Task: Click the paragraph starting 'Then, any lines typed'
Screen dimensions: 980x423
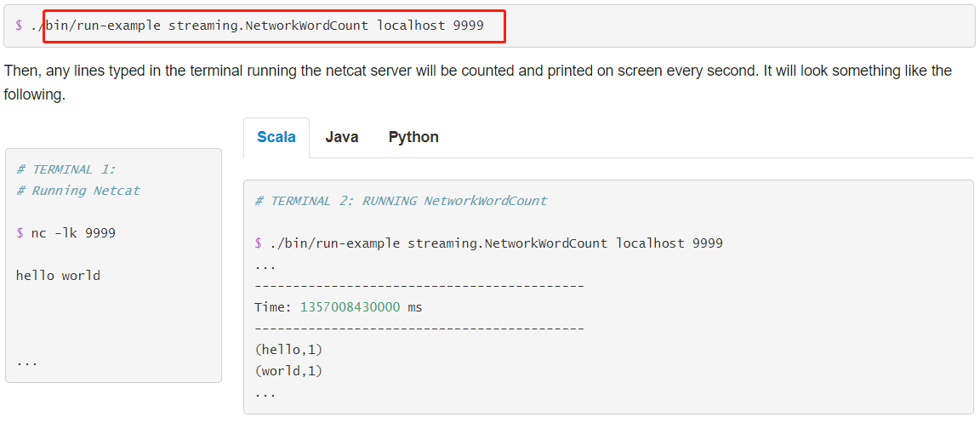Action: (x=477, y=83)
